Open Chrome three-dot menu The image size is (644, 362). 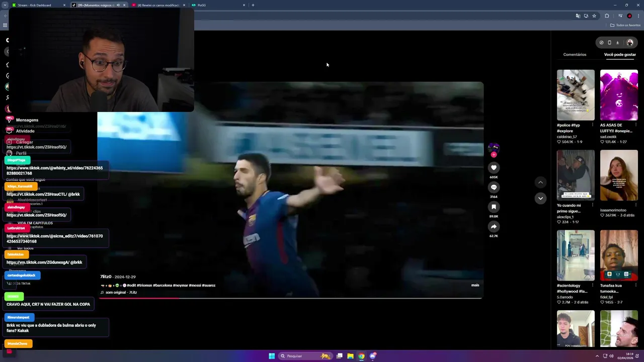tap(638, 16)
